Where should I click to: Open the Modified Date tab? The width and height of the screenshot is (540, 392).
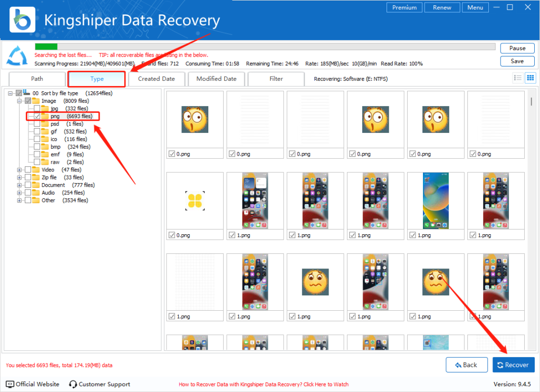(x=216, y=79)
